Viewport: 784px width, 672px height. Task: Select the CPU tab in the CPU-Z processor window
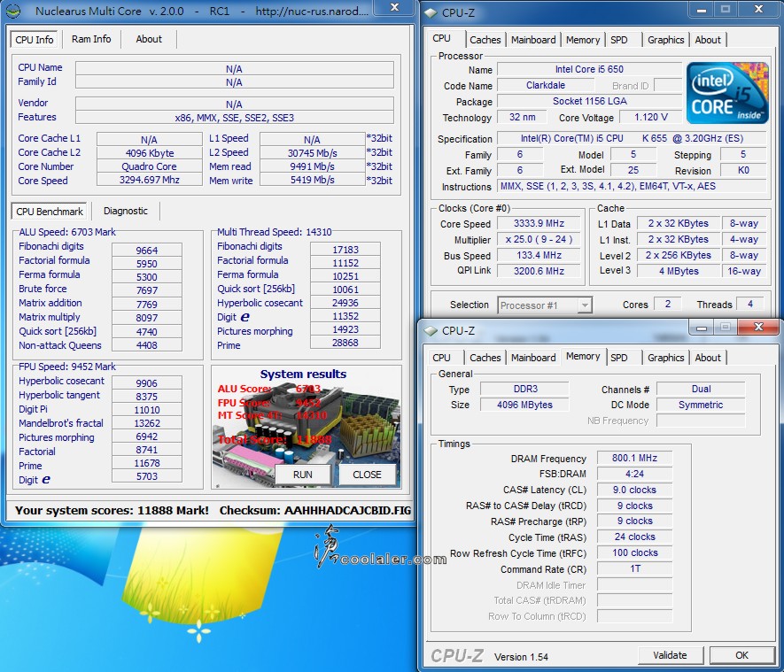pyautogui.click(x=441, y=38)
